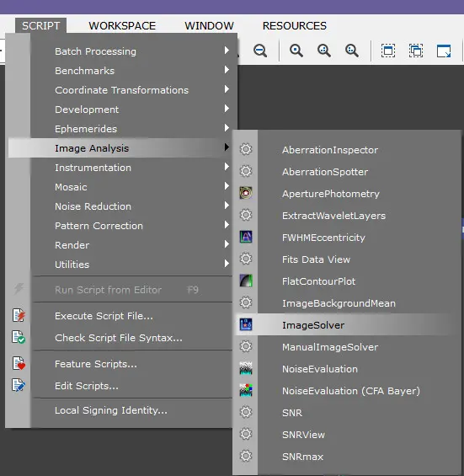Expand the Batch Processing submenu arrow

[227, 51]
